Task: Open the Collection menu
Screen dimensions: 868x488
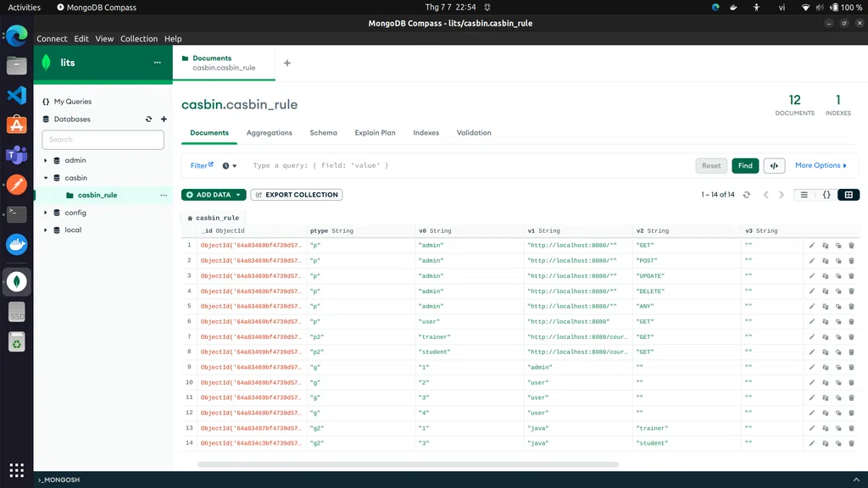Action: coord(139,39)
